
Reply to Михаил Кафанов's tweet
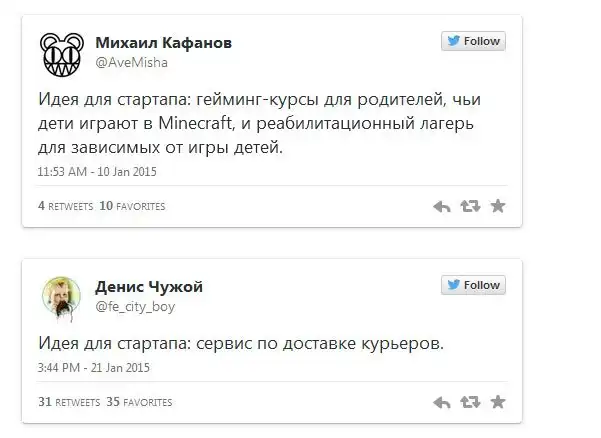(x=441, y=206)
